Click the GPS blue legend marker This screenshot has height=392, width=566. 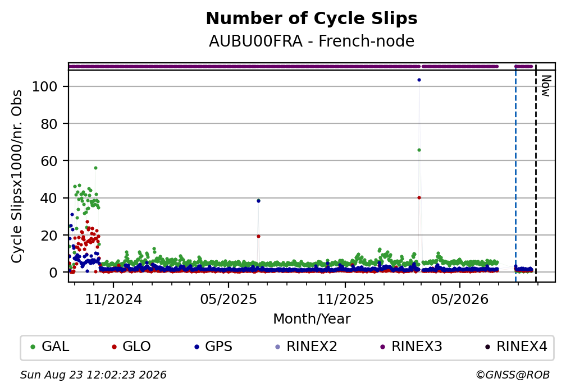[x=197, y=347]
